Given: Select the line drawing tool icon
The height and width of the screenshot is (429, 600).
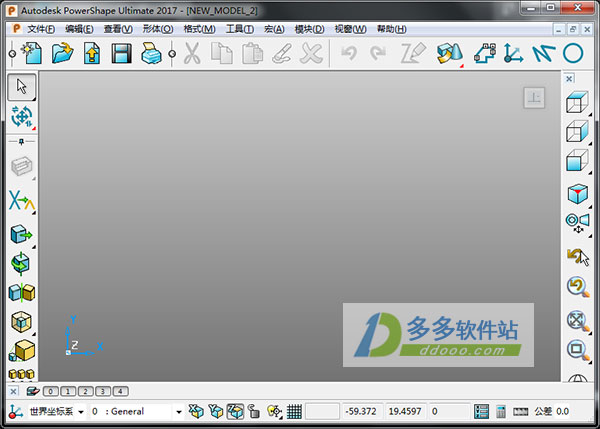Looking at the screenshot, I should pos(543,53).
